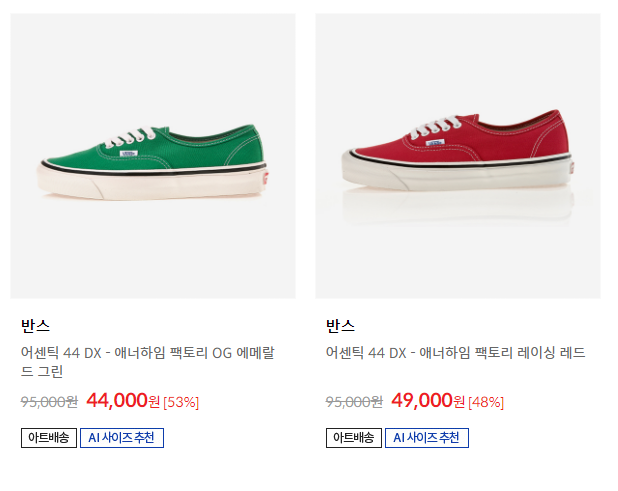
Task: Open AI 사이즈 추천 for the red shoe
Action: coord(426,438)
